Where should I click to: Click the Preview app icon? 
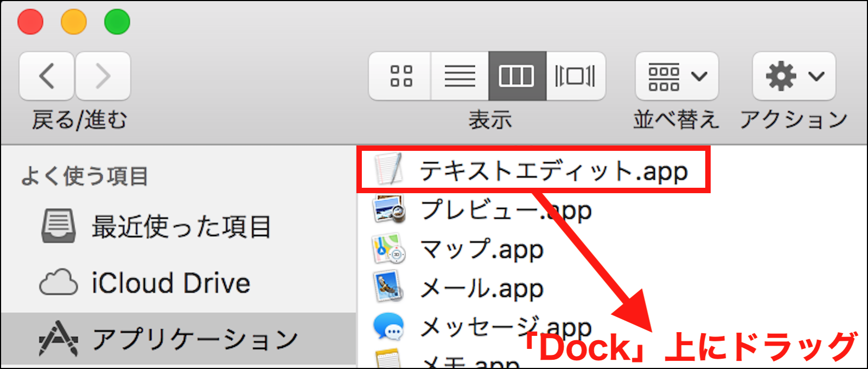(389, 209)
